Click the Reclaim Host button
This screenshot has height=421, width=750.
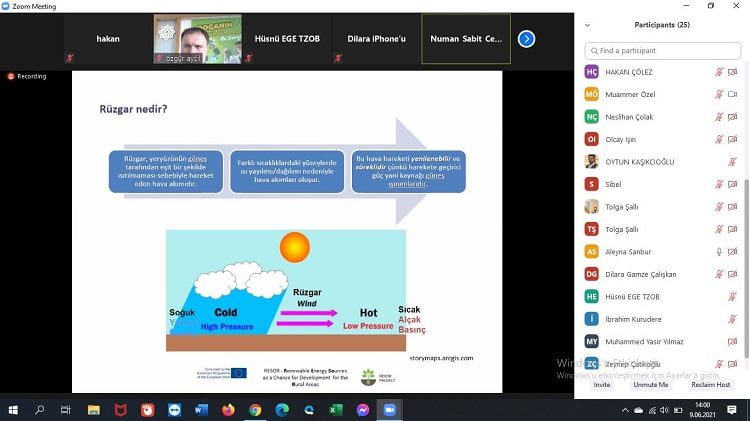pos(710,384)
